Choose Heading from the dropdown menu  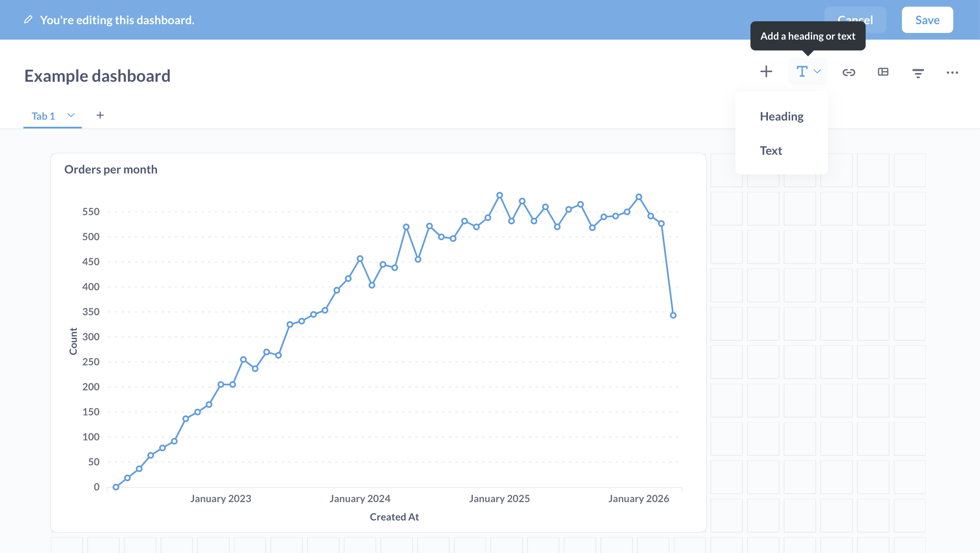tap(781, 116)
